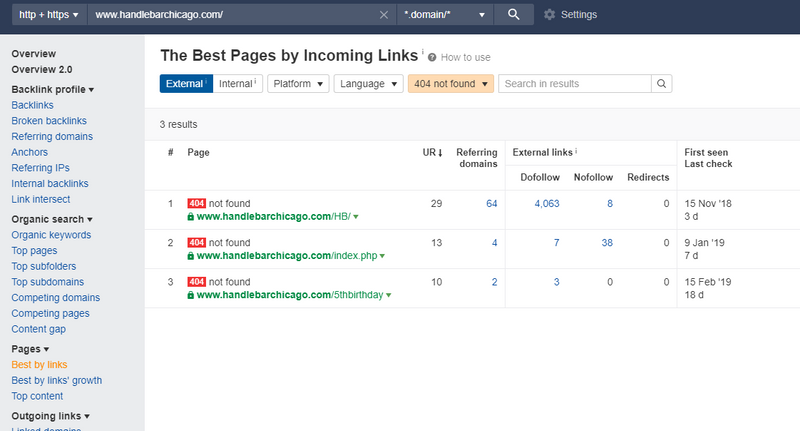Open www.handlebarchicago.com/index.php page link
The height and width of the screenshot is (431, 800).
point(287,256)
